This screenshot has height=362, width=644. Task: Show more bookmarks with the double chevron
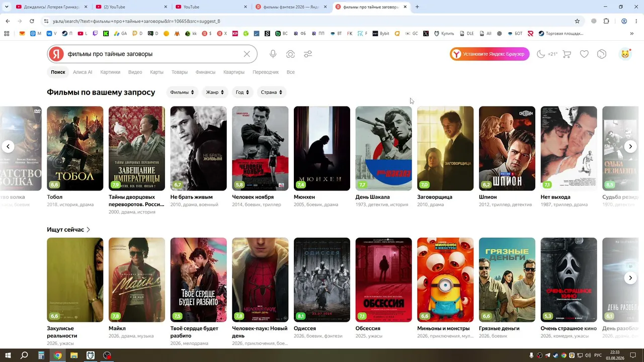coord(632,34)
